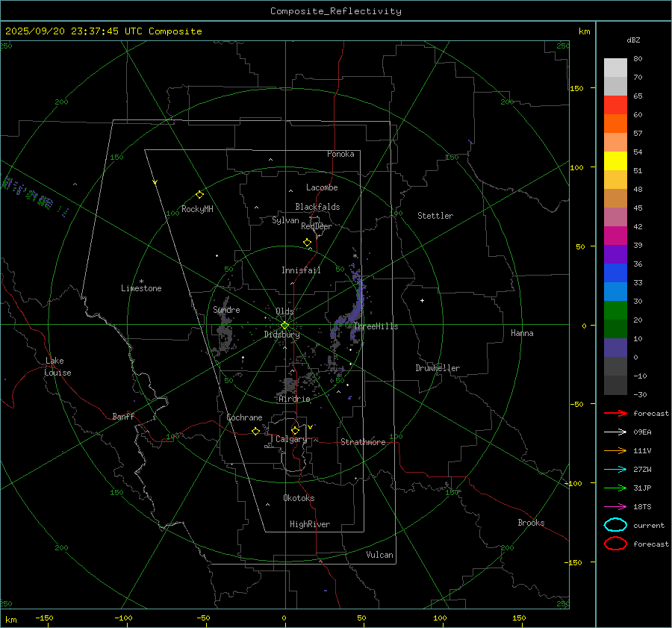The height and width of the screenshot is (628, 672).
Task: Click the orange 111V arrow in legend
Action: [615, 450]
